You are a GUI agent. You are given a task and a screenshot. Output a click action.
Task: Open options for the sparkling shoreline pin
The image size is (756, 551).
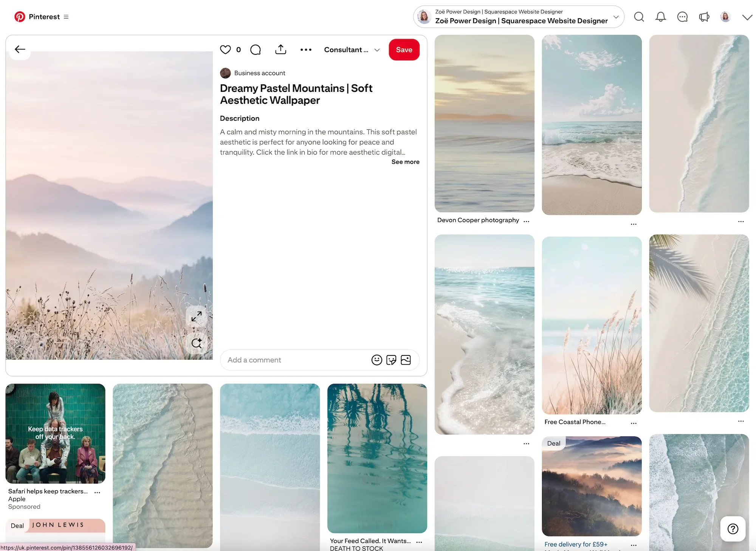click(526, 444)
